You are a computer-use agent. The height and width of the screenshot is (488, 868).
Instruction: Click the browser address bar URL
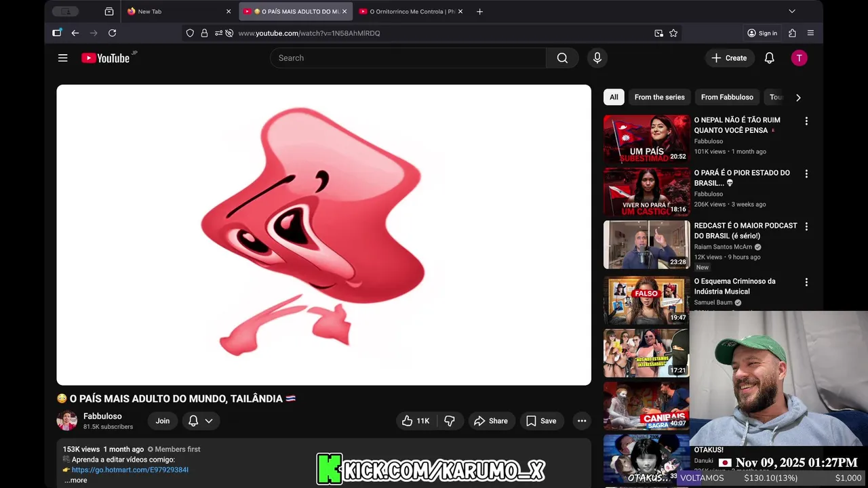[309, 33]
